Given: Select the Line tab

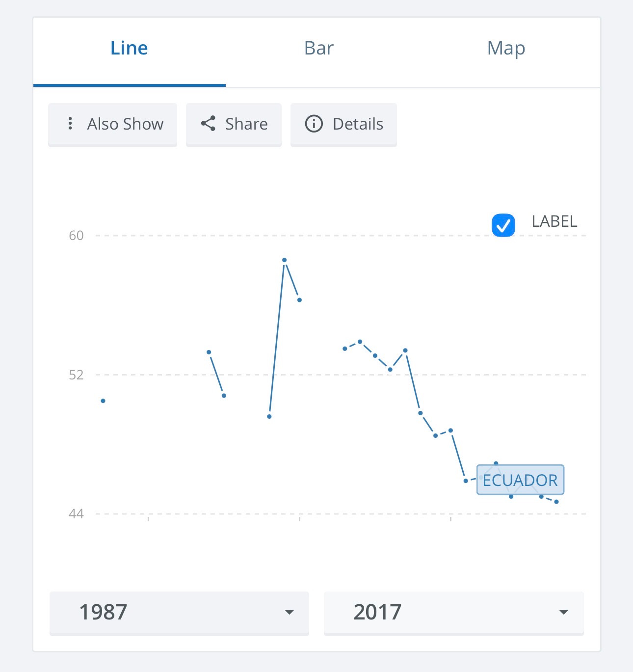Looking at the screenshot, I should [129, 49].
